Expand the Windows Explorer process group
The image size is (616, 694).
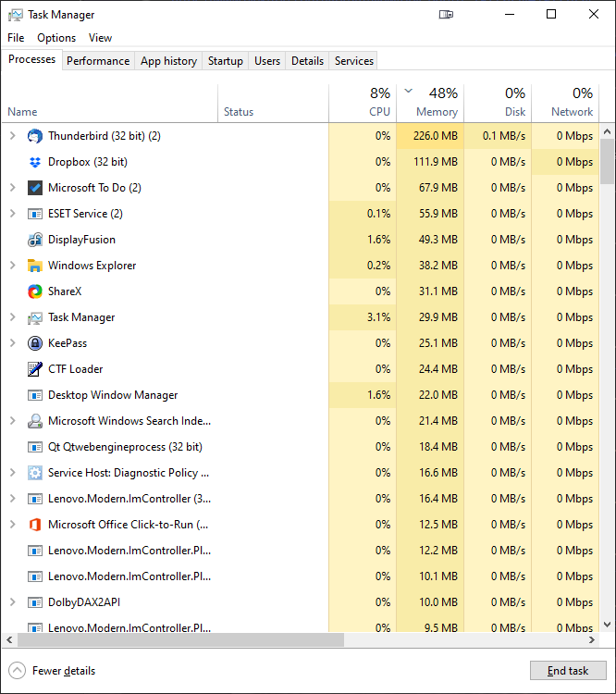[13, 266]
